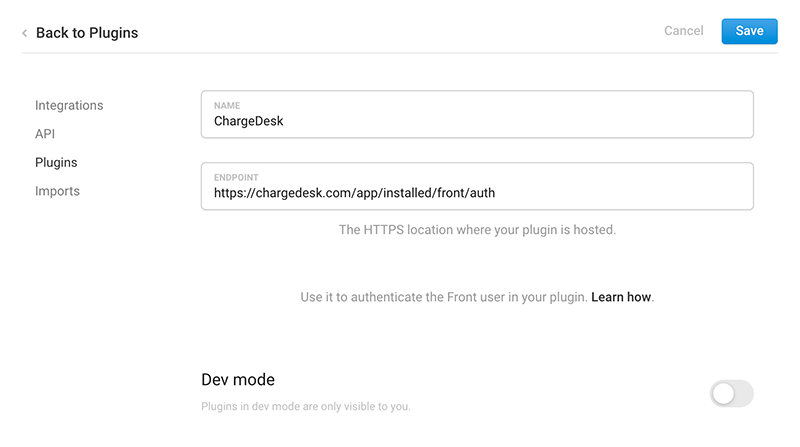Save the plugin settings
Image resolution: width=800 pixels, height=447 pixels.
[x=749, y=31]
